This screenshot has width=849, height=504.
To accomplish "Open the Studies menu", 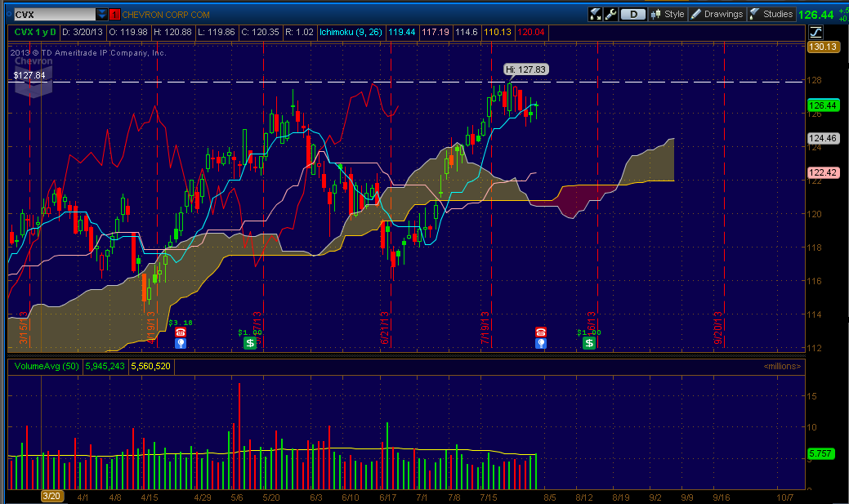I will (771, 14).
